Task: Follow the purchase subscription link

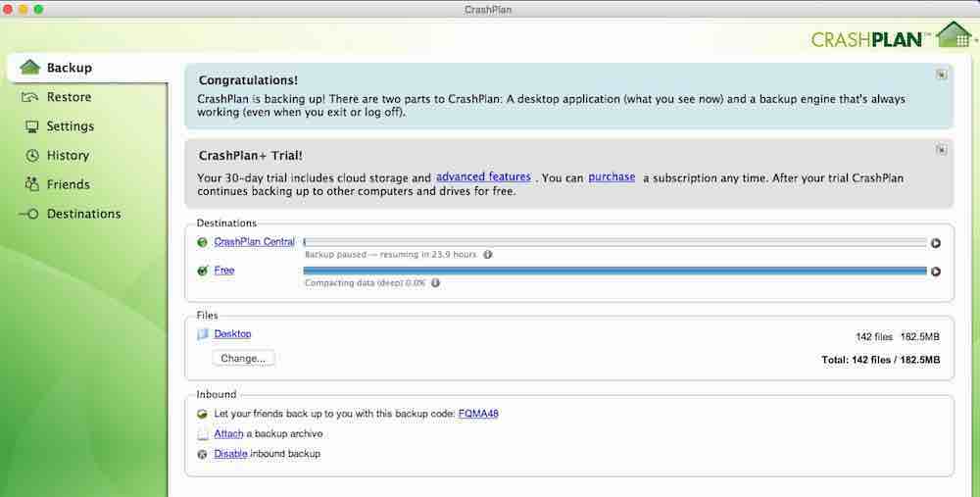Action: (612, 176)
